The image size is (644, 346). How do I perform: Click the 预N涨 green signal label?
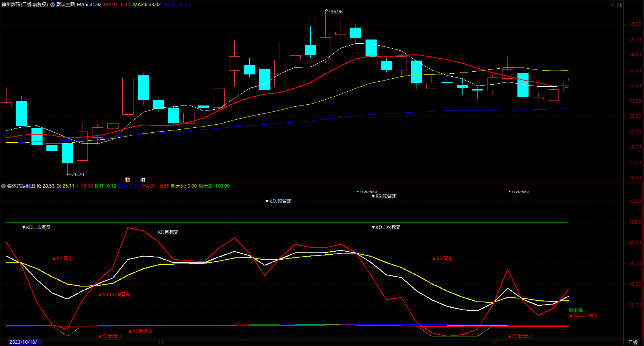coord(576,310)
